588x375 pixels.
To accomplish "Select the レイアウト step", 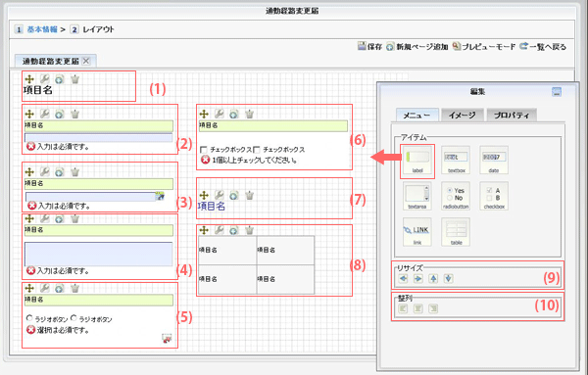I will tap(98, 29).
